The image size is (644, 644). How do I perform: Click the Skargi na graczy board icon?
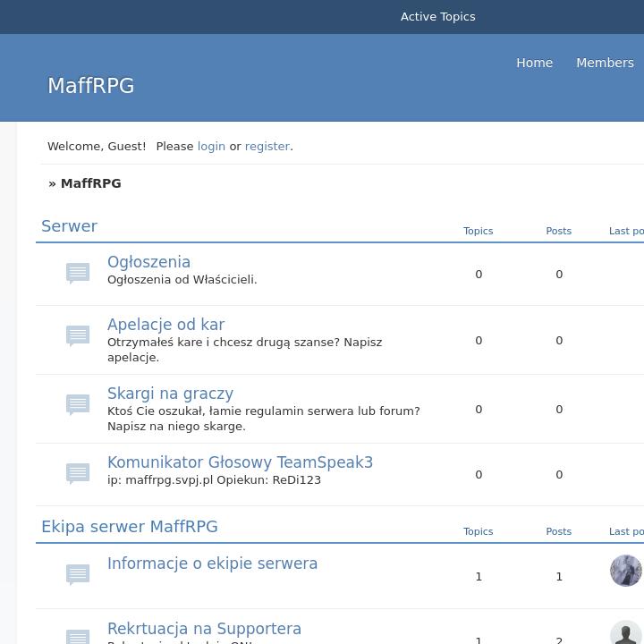[x=78, y=404]
